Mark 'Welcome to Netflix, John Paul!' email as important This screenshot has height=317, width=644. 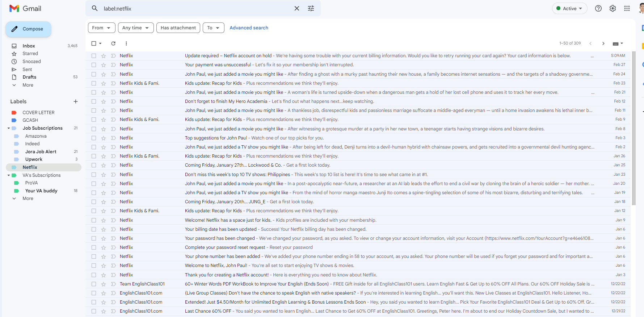tap(113, 266)
